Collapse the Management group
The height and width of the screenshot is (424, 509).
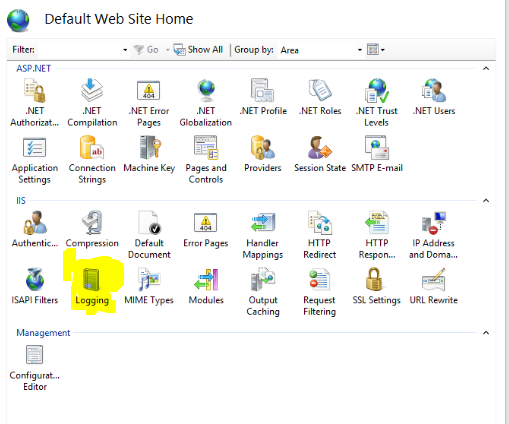tap(486, 333)
